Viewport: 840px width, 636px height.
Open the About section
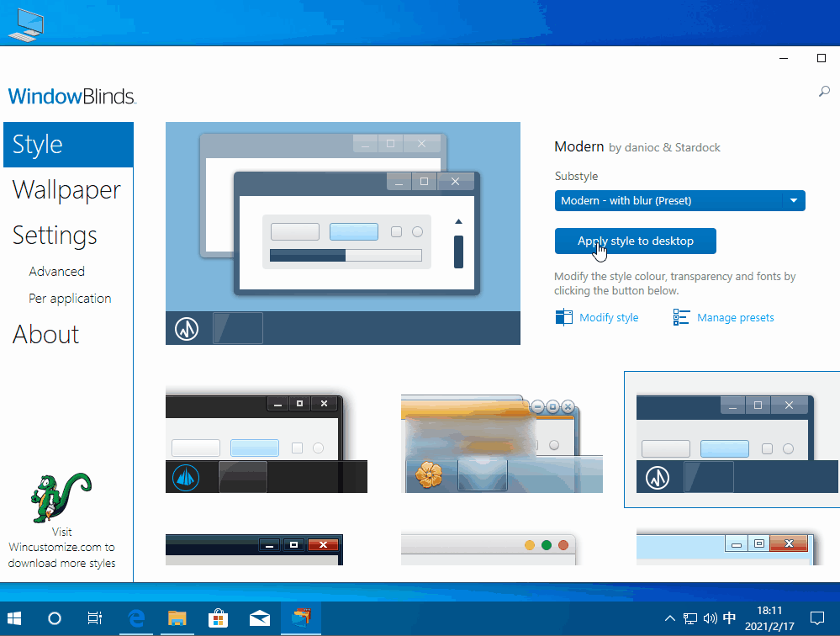tap(45, 334)
